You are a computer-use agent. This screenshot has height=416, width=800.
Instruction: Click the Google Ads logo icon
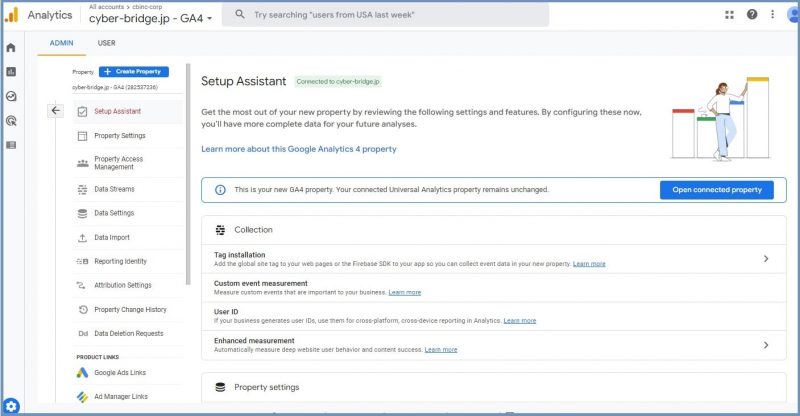click(82, 373)
